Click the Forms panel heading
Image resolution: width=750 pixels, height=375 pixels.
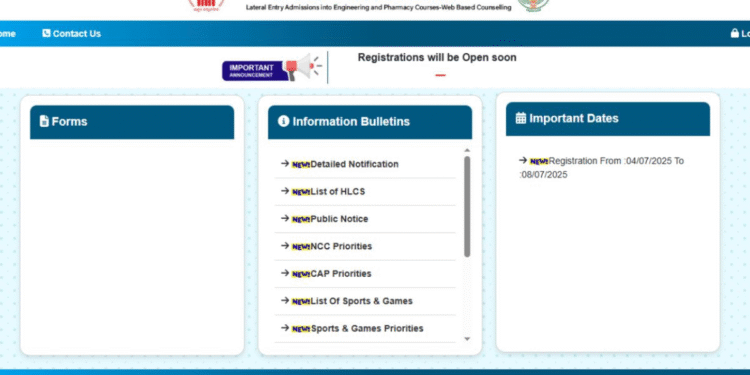[69, 121]
